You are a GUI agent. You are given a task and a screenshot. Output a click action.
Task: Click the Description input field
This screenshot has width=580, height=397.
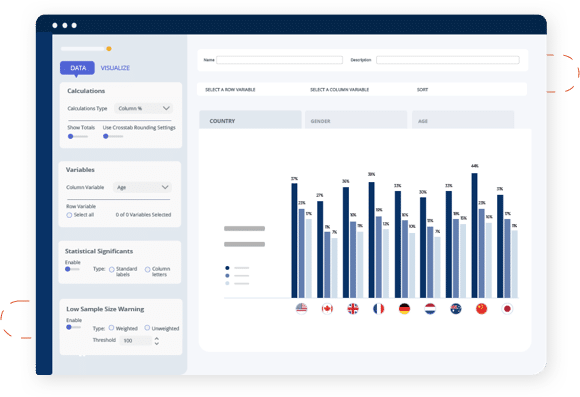pyautogui.click(x=448, y=60)
